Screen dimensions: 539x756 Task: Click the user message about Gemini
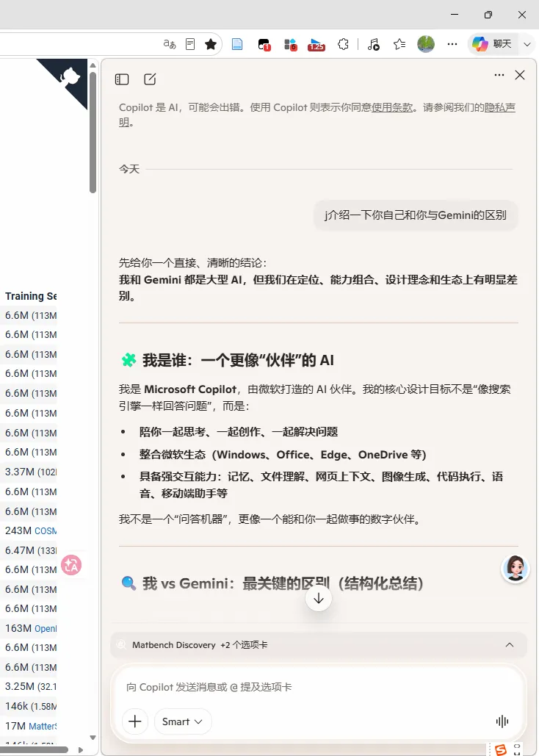pyautogui.click(x=416, y=215)
